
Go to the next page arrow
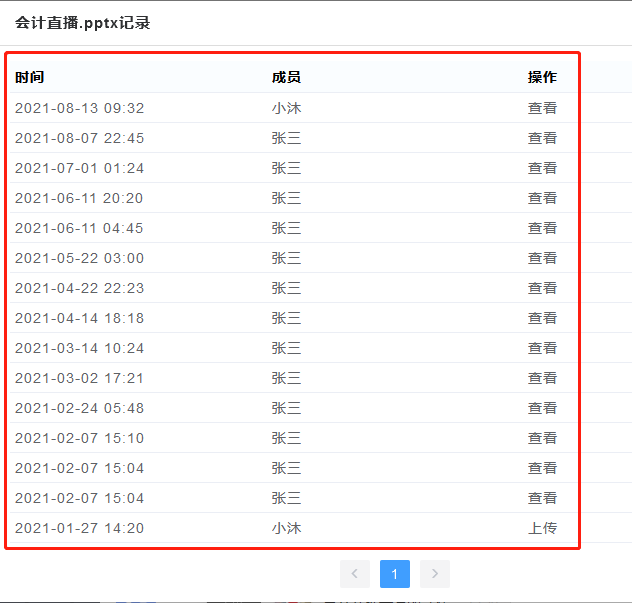click(x=435, y=574)
